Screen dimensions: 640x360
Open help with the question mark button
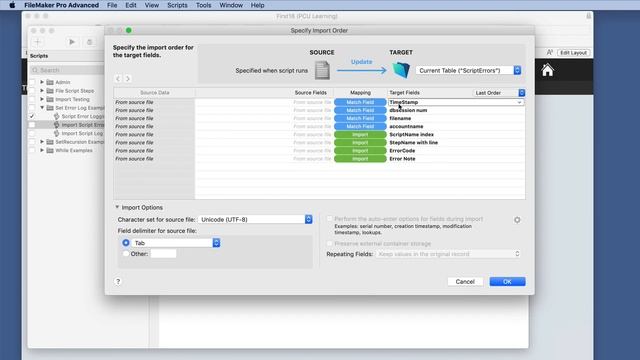[x=118, y=282]
